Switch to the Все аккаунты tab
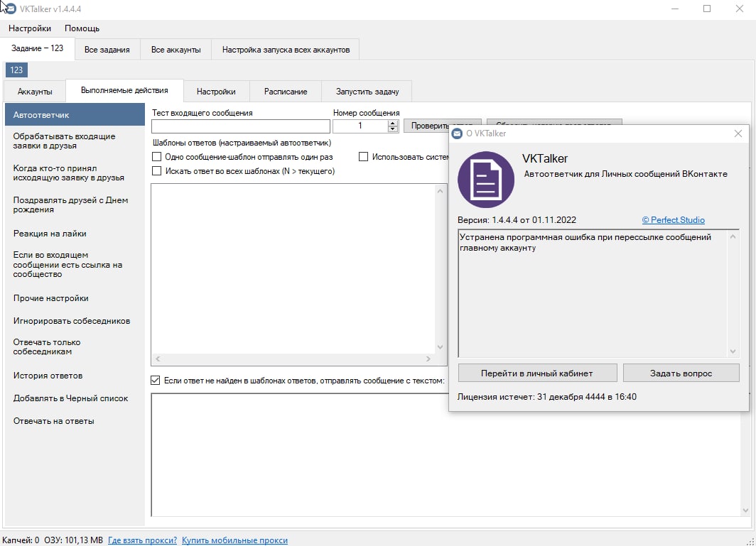The image size is (756, 546). 176,50
